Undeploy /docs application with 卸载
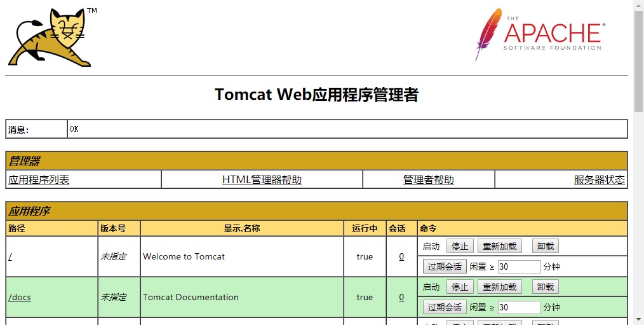The height and width of the screenshot is (325, 644). (545, 287)
